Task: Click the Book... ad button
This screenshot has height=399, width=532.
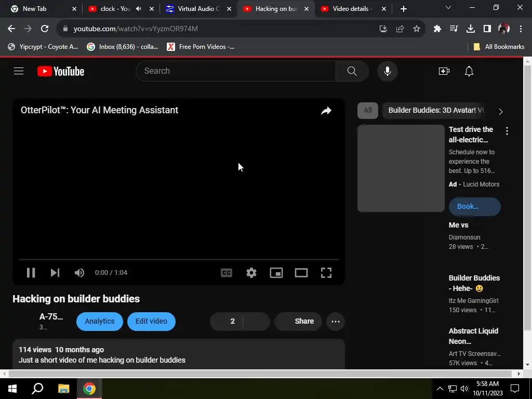Action: coord(475,206)
